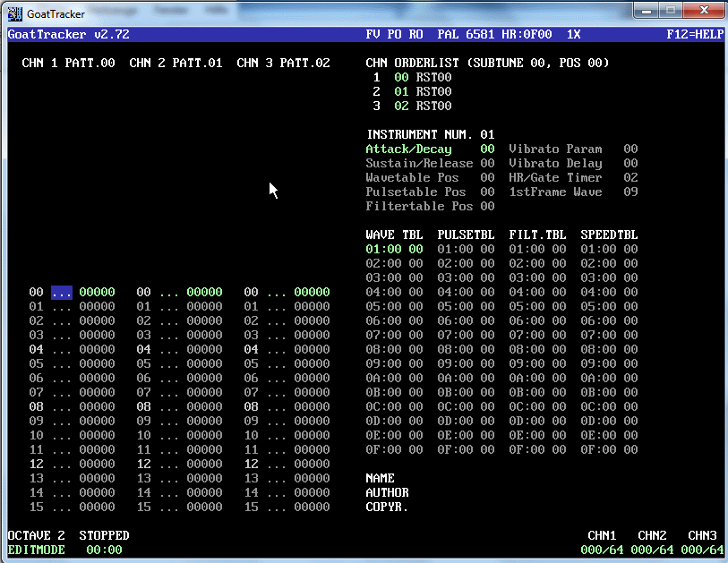
Task: Toggle the 1X speed multiplier
Action: (573, 35)
